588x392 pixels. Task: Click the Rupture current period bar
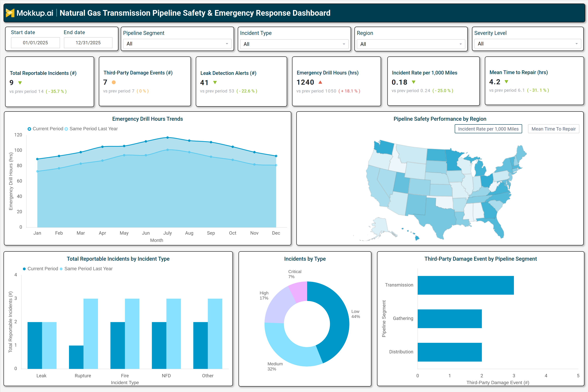tap(76, 357)
